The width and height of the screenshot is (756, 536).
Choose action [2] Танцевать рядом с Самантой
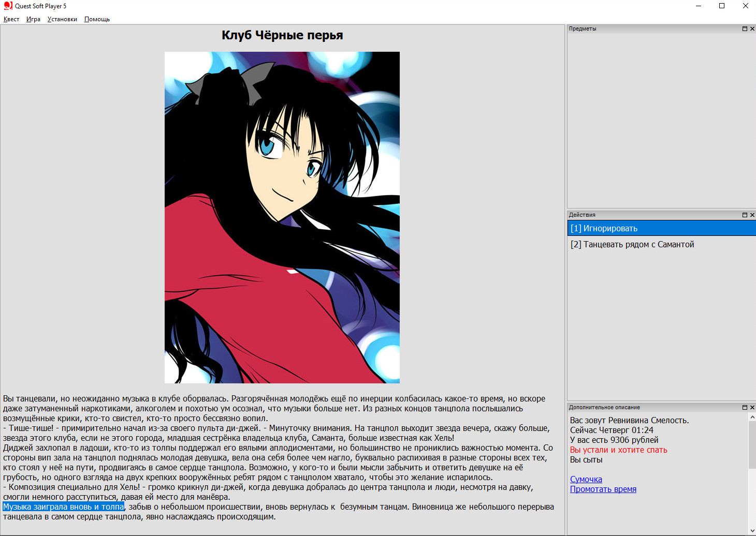coord(661,244)
